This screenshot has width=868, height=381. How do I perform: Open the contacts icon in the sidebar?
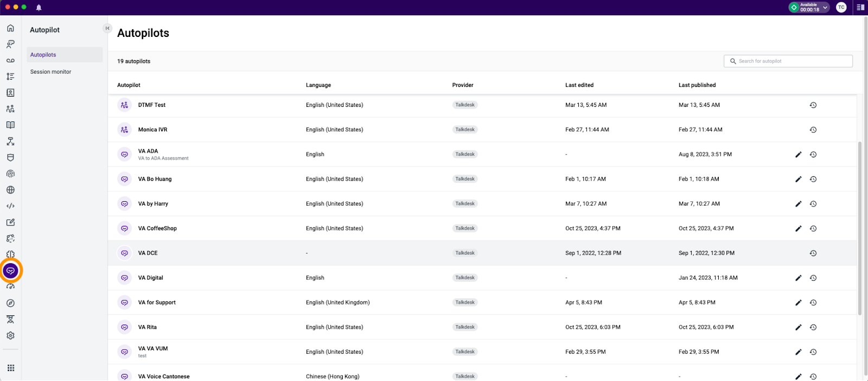pos(10,93)
